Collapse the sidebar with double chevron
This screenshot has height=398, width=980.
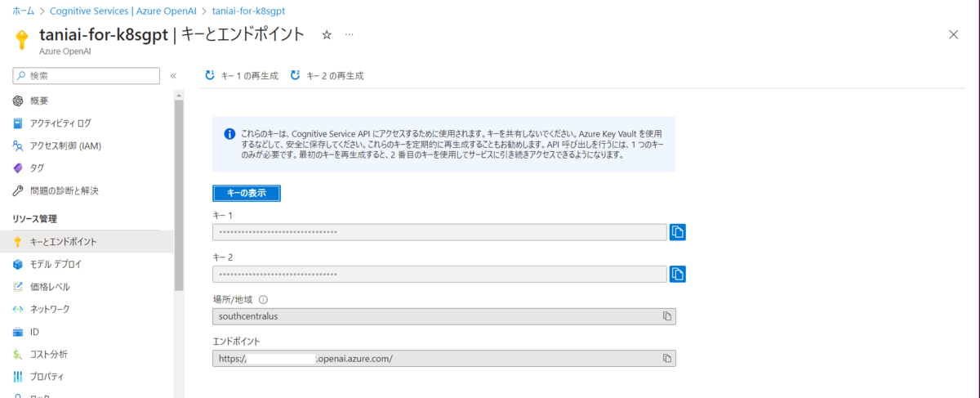click(173, 76)
